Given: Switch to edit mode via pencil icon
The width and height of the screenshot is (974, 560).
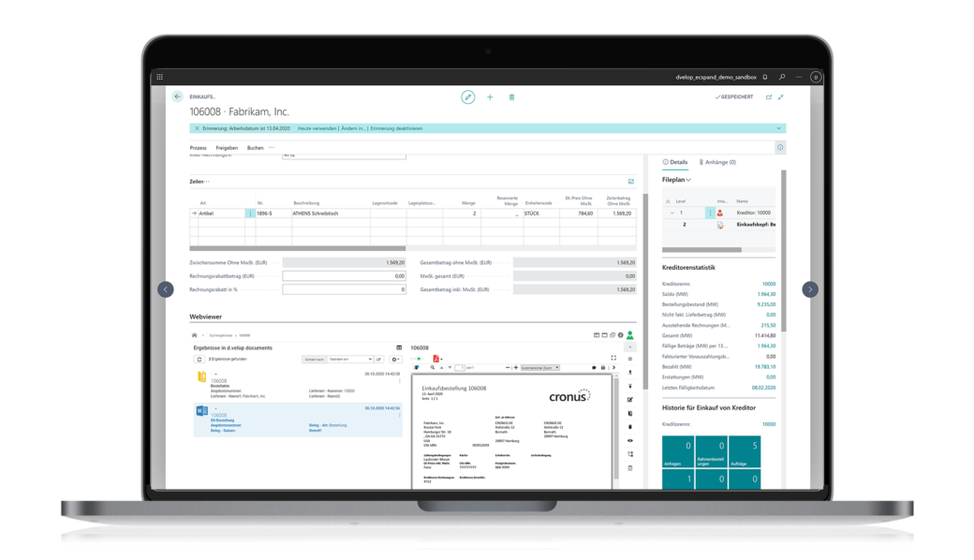Looking at the screenshot, I should [x=467, y=96].
